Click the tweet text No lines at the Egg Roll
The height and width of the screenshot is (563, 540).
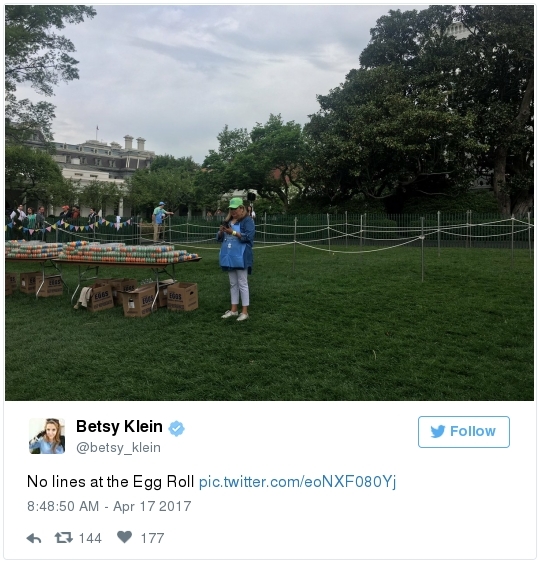(111, 482)
